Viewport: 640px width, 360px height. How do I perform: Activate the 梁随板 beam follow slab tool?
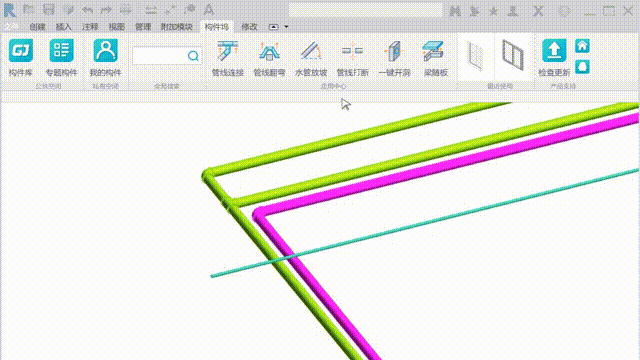pyautogui.click(x=436, y=58)
